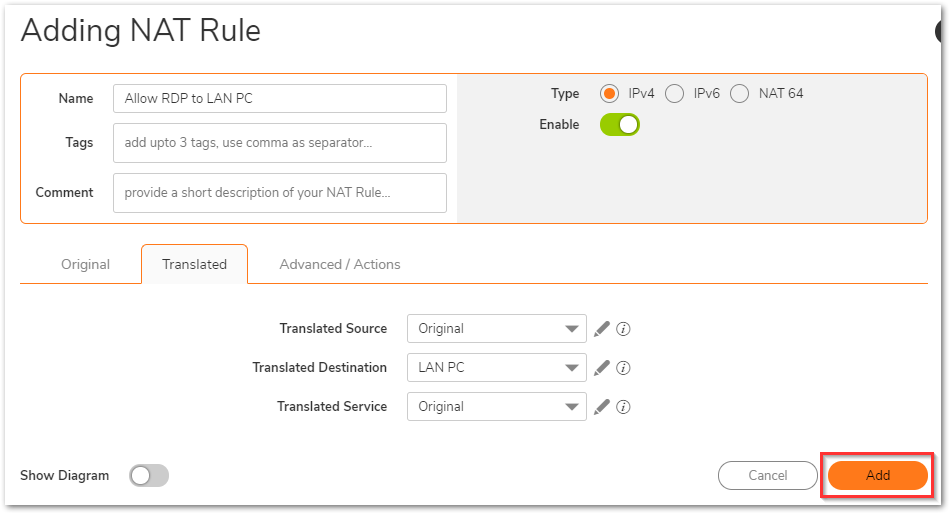Focus the Comment text field

click(x=280, y=193)
